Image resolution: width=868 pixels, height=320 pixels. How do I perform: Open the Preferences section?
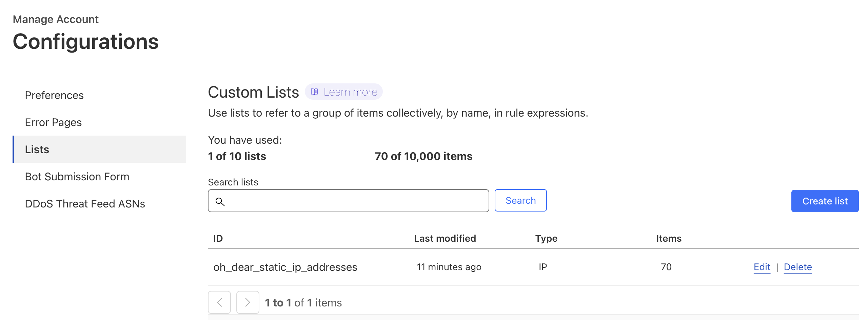pos(54,95)
